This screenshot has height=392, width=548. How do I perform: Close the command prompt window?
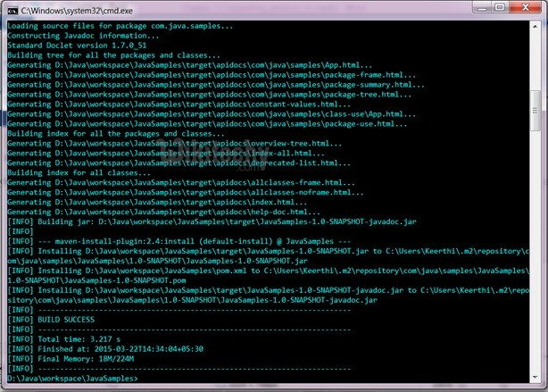coord(524,9)
